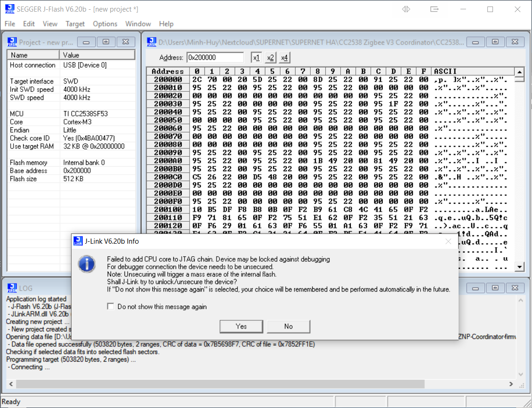Select the 'TI CC2538SF53' MCU value
The width and height of the screenshot is (532, 408).
[x=85, y=114]
